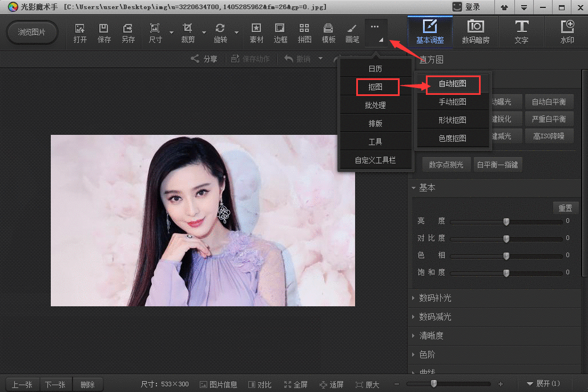Select the 画笔 paintbrush tool

[x=351, y=32]
